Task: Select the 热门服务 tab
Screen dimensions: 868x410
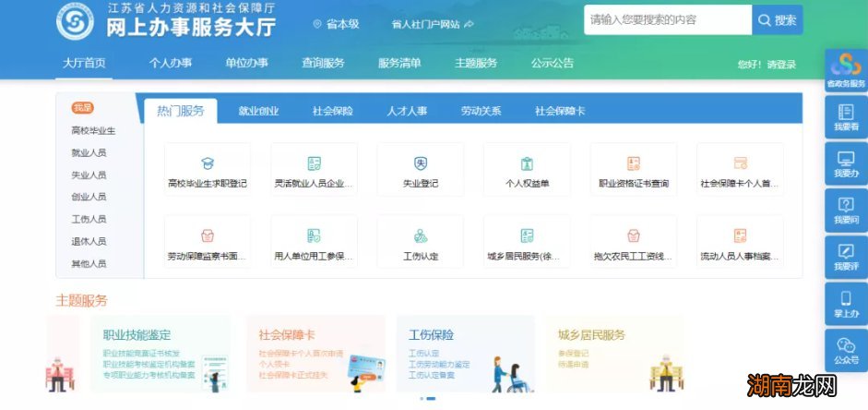Action: click(181, 111)
